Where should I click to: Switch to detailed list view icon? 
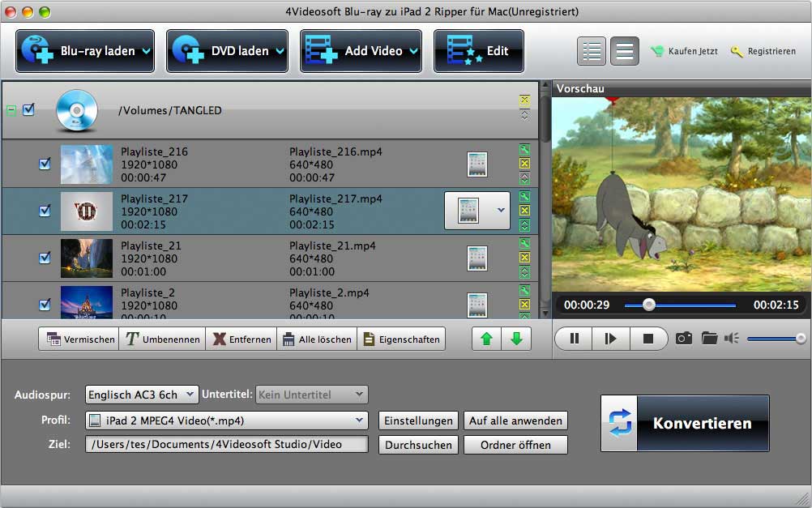point(592,51)
